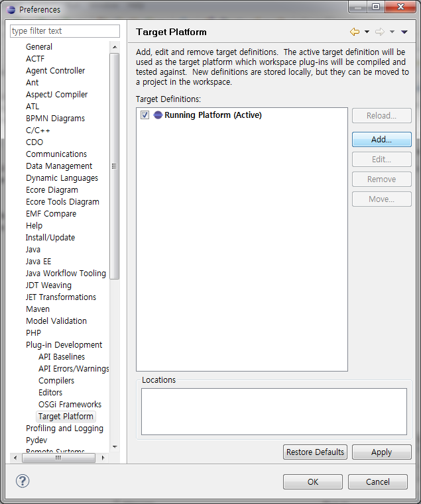
Task: Focus the type filter text field
Action: (65, 31)
